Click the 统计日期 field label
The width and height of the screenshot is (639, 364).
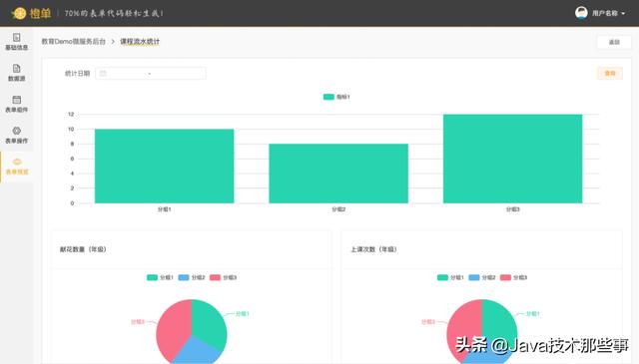pyautogui.click(x=78, y=73)
